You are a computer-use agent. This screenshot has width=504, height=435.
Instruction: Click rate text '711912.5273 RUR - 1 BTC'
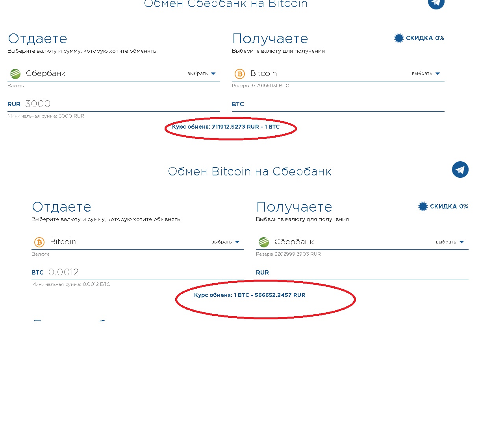pos(246,127)
